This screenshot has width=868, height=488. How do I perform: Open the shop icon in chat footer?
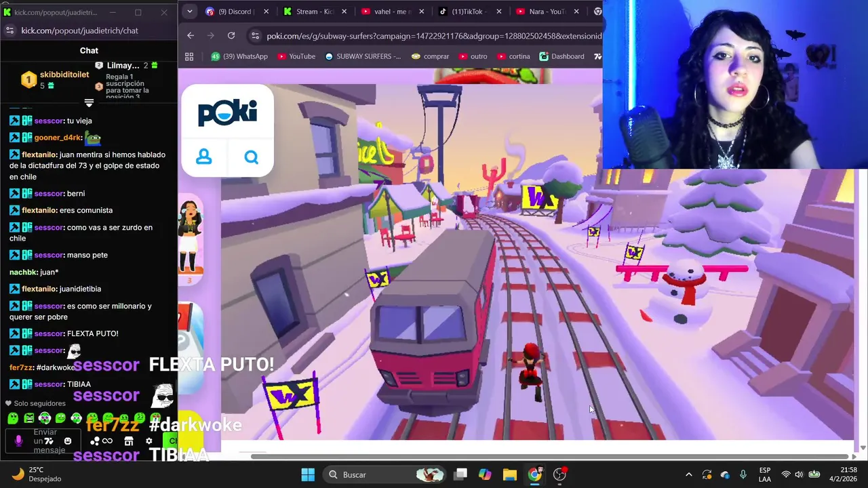point(128,441)
